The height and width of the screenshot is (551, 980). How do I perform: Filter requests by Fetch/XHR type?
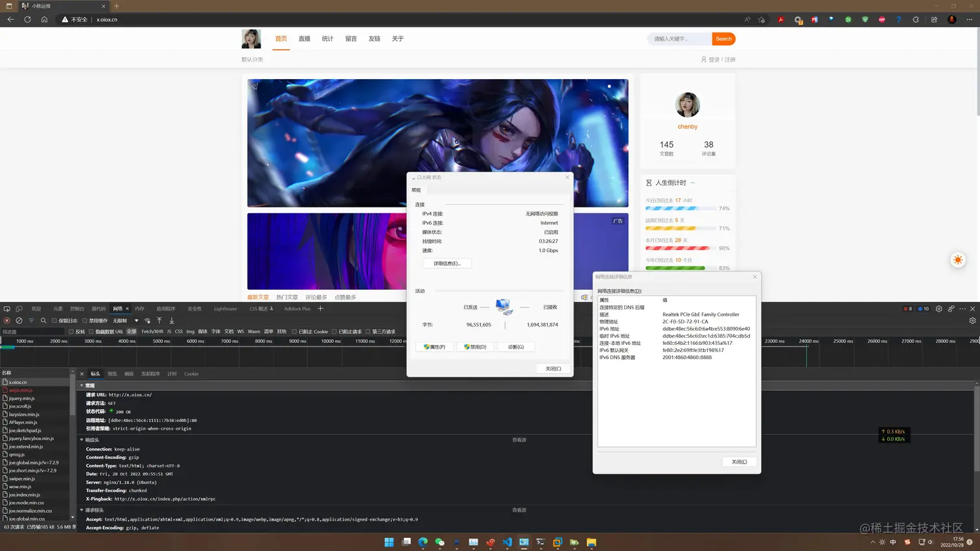pos(152,331)
